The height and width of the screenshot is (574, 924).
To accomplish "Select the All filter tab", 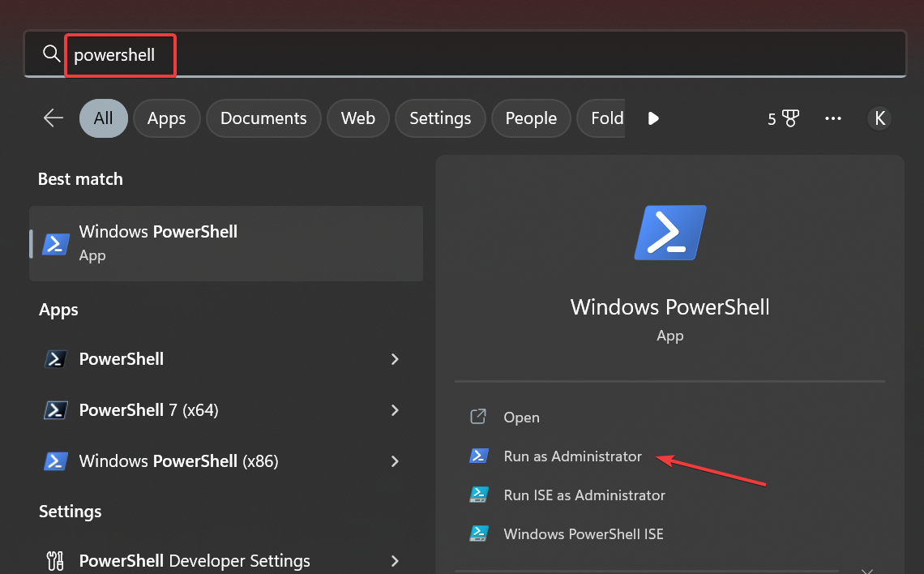I will (x=103, y=118).
